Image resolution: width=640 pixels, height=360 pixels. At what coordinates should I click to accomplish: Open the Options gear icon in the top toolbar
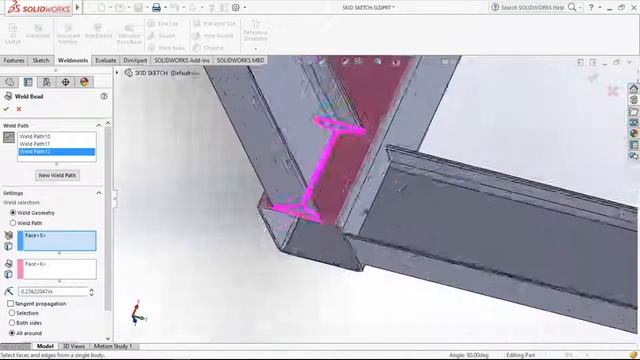(x=236, y=7)
